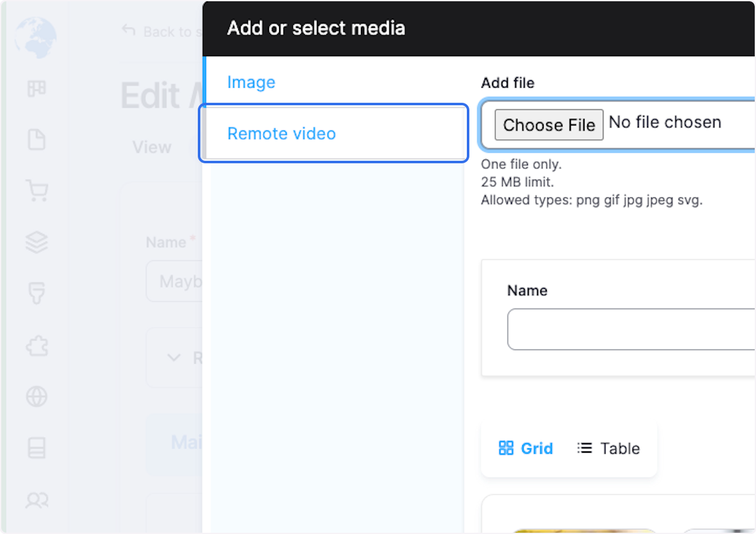Switch media library to Table view
The width and height of the screenshot is (756, 534).
(x=609, y=448)
